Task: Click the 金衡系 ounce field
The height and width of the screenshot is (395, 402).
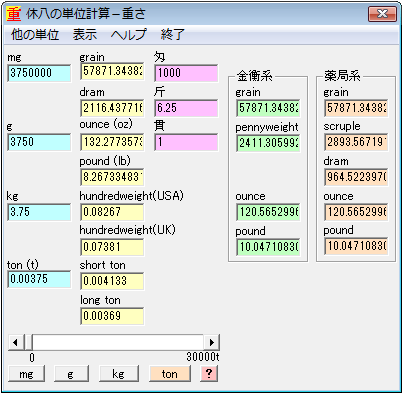Action: click(x=268, y=212)
